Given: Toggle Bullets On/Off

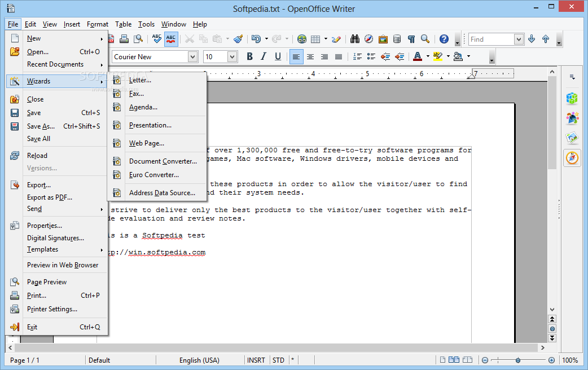Looking at the screenshot, I should 371,56.
